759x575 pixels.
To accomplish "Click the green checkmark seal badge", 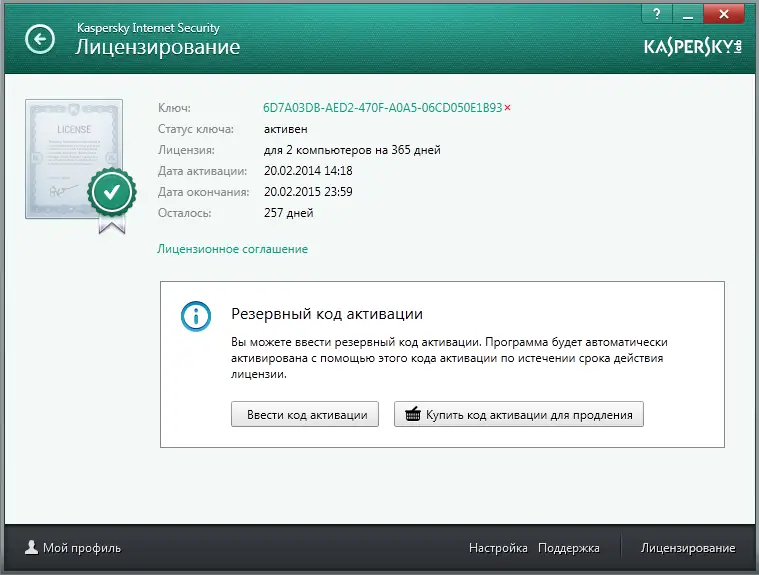I will click(x=112, y=193).
